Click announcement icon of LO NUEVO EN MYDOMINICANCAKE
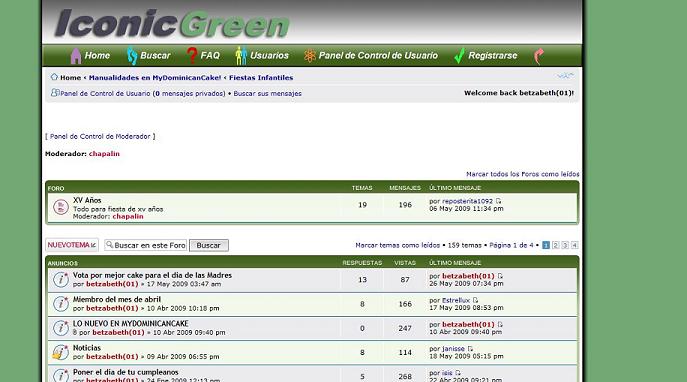Image resolution: width=687 pixels, height=382 pixels. click(x=60, y=328)
